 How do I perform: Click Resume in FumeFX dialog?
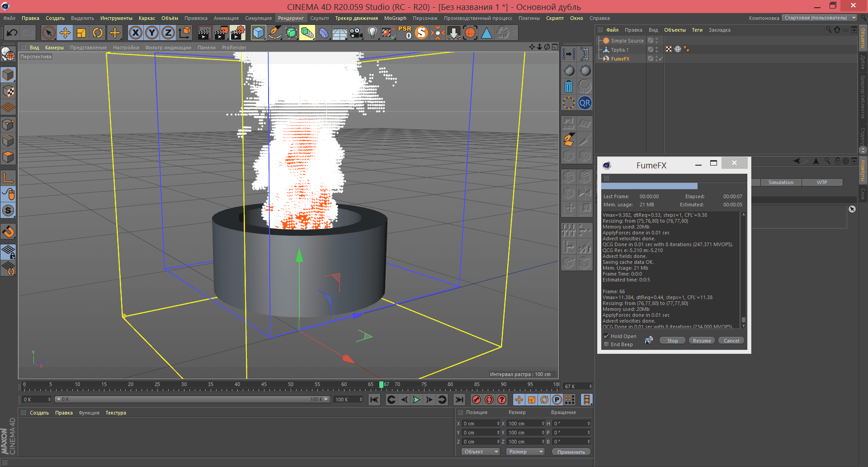tap(702, 341)
